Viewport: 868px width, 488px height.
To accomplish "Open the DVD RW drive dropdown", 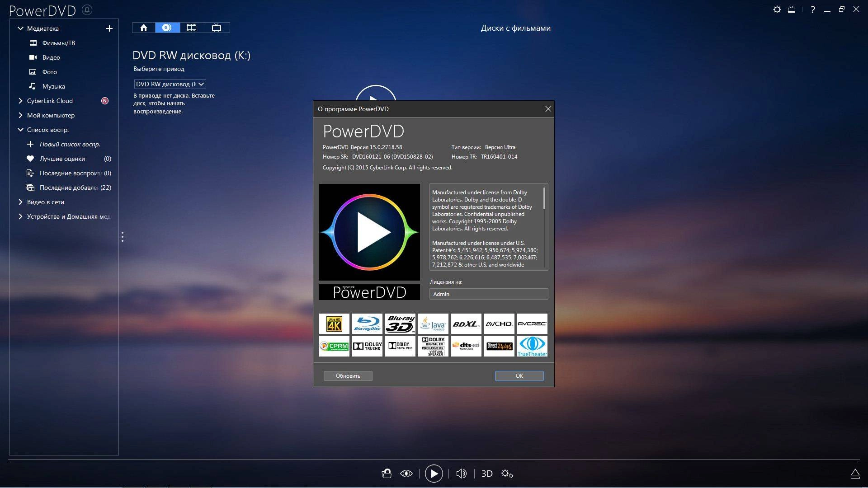I will click(x=170, y=84).
